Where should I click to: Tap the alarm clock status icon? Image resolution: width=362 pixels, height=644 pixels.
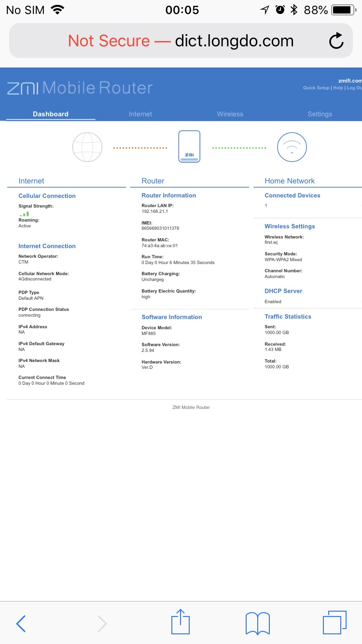coord(280,10)
